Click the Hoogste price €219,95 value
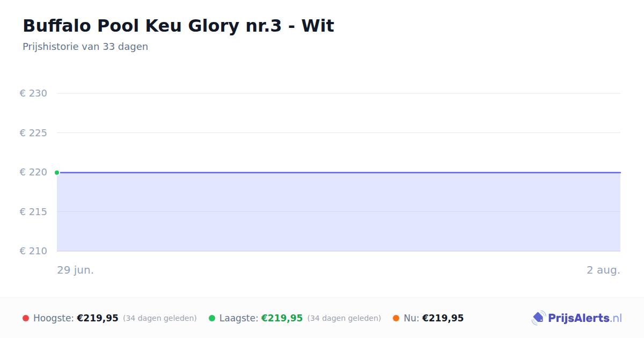 point(98,318)
